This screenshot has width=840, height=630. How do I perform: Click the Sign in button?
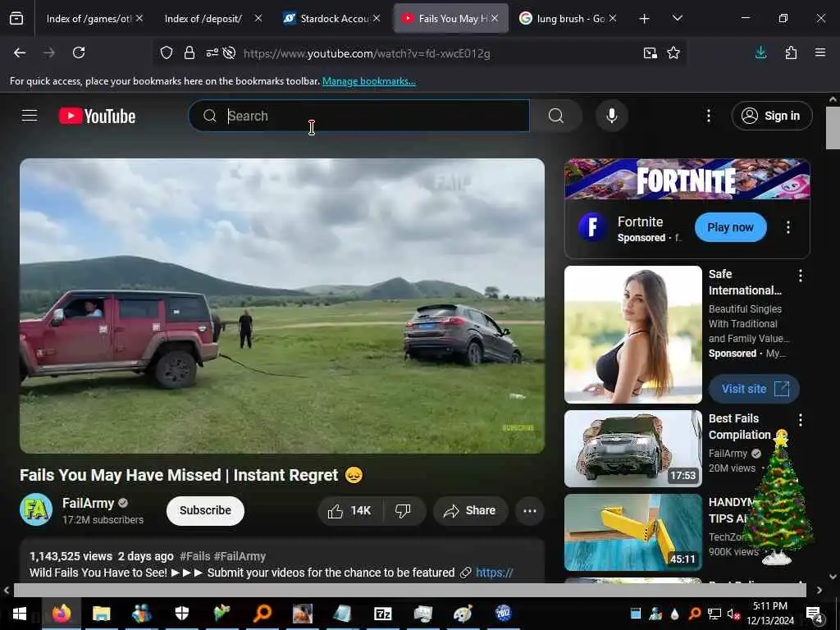[771, 116]
